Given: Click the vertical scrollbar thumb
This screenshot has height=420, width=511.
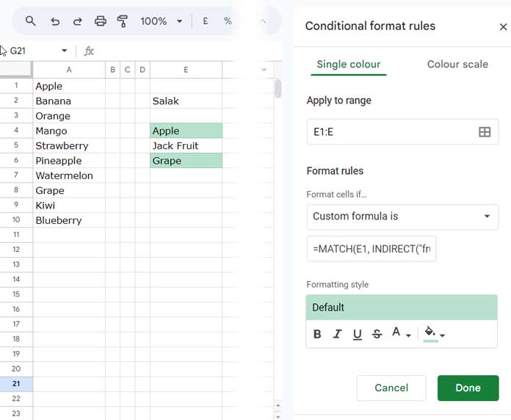Looking at the screenshot, I should pos(278,89).
